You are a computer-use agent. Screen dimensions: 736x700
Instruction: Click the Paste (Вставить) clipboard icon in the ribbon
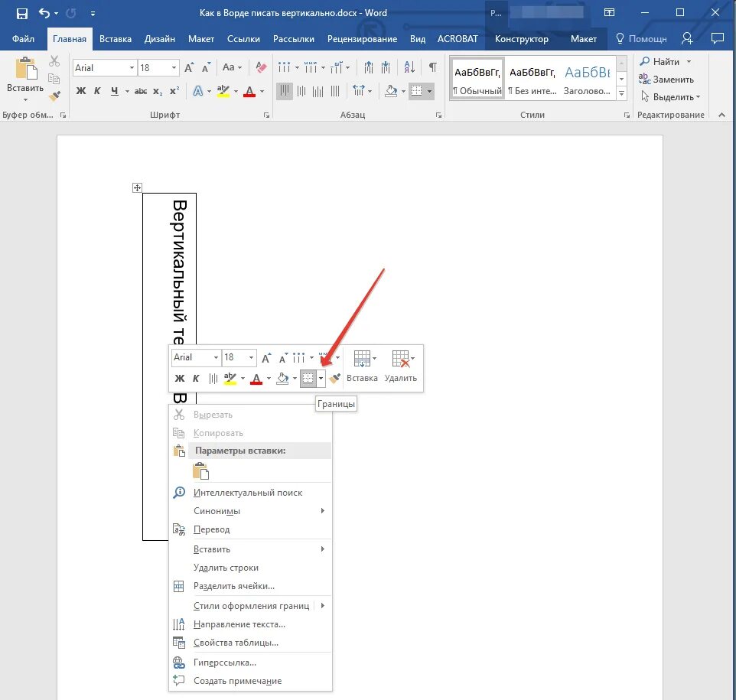(x=26, y=69)
